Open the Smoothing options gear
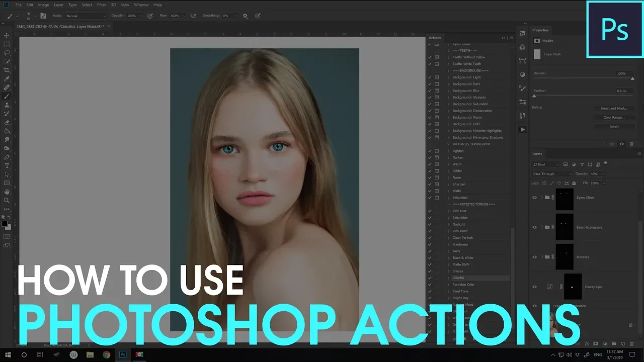The height and width of the screenshot is (362, 644). [245, 16]
